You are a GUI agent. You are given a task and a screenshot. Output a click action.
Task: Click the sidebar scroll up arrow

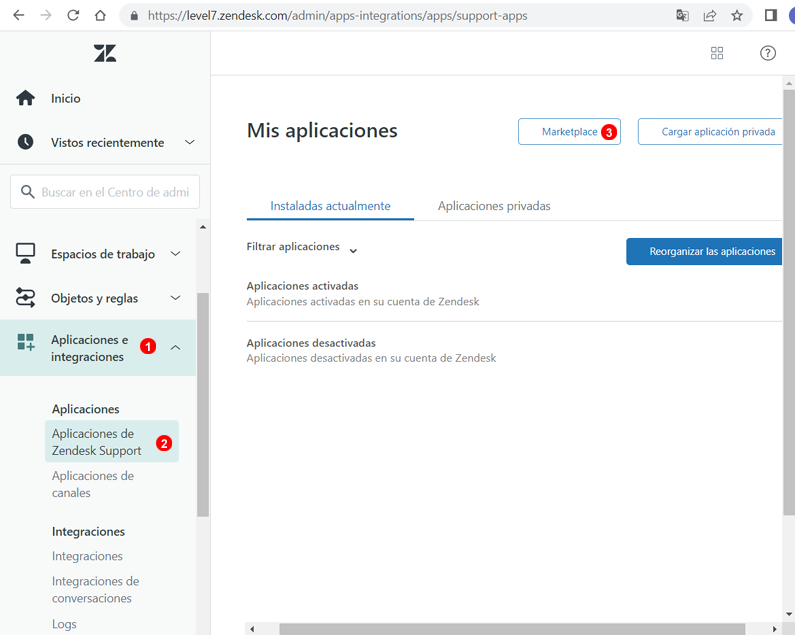[203, 227]
